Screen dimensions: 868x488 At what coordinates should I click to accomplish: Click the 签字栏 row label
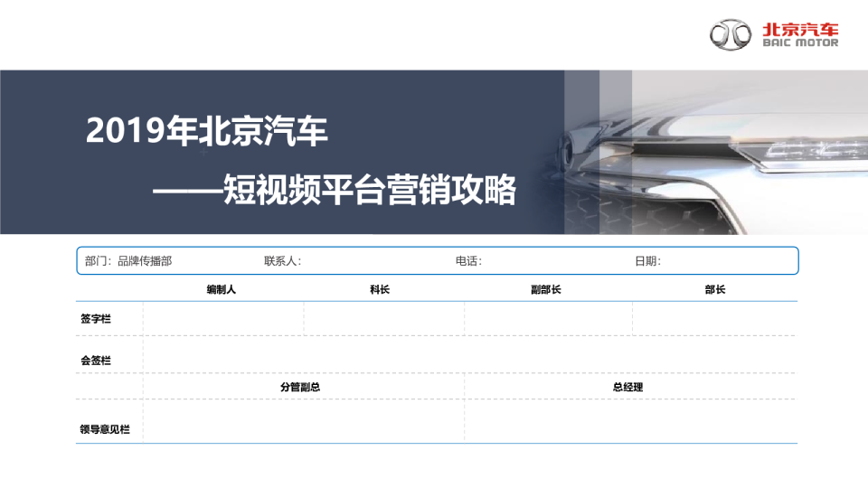coord(96,319)
